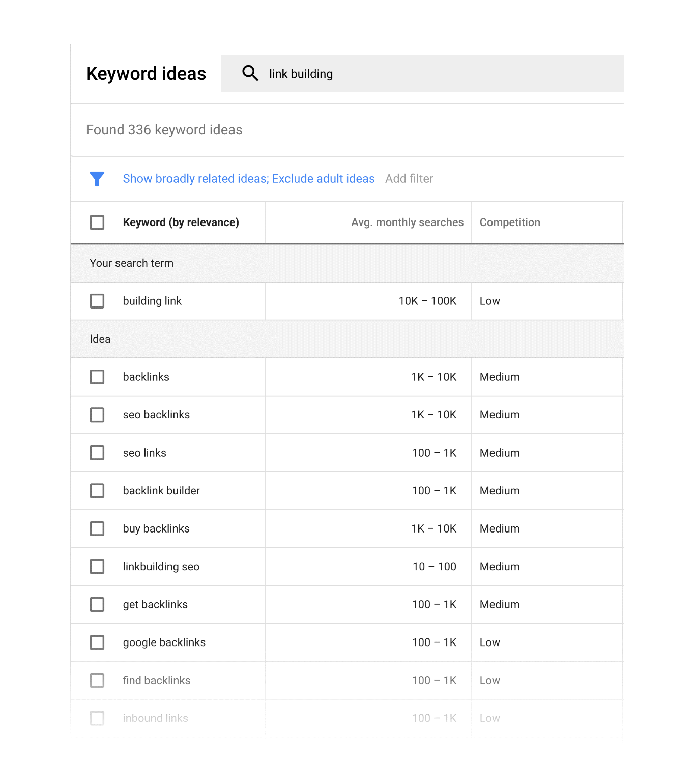Select the 'inbound links' keyword text
The height and width of the screenshot is (784, 694).
[x=156, y=718]
